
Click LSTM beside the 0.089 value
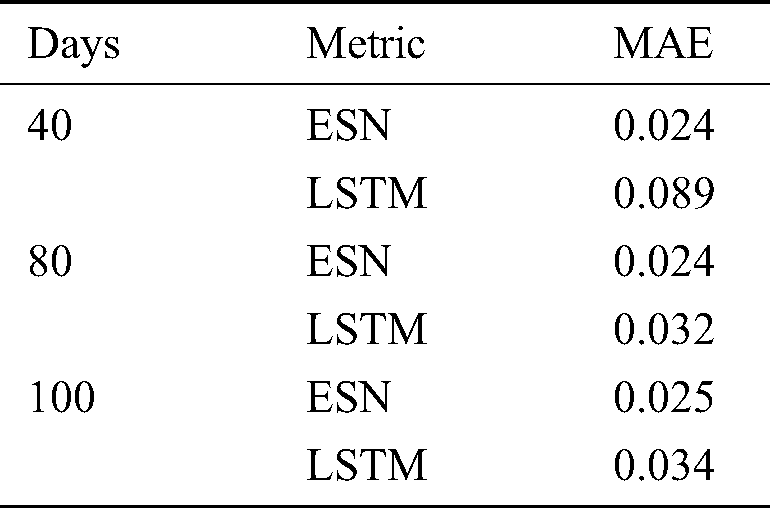[x=367, y=194]
